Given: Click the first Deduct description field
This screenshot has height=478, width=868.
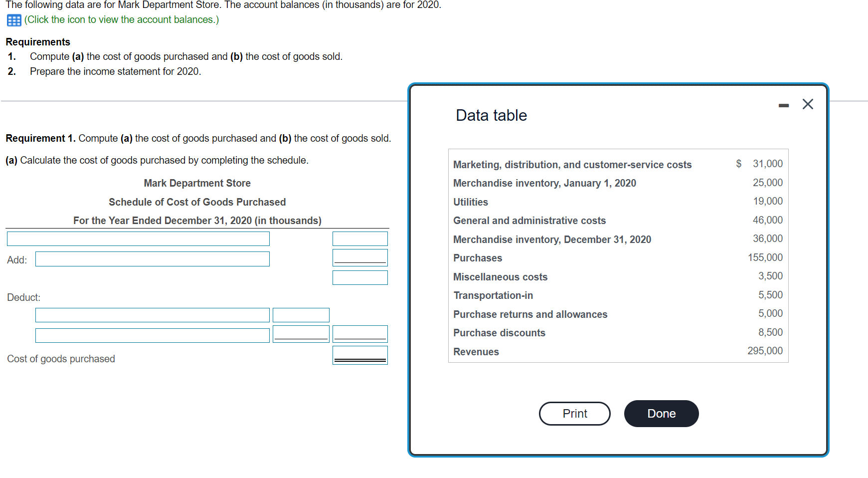Looking at the screenshot, I should (152, 315).
